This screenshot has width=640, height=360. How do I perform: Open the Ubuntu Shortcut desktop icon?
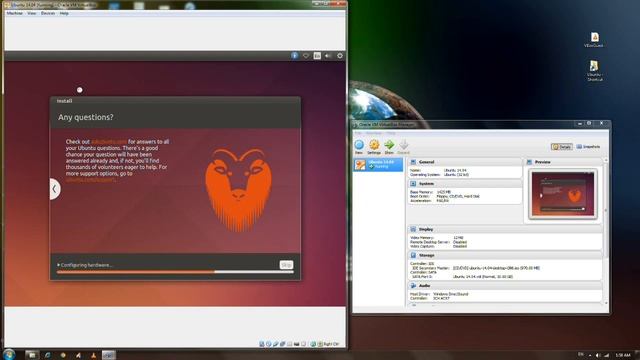click(594, 71)
